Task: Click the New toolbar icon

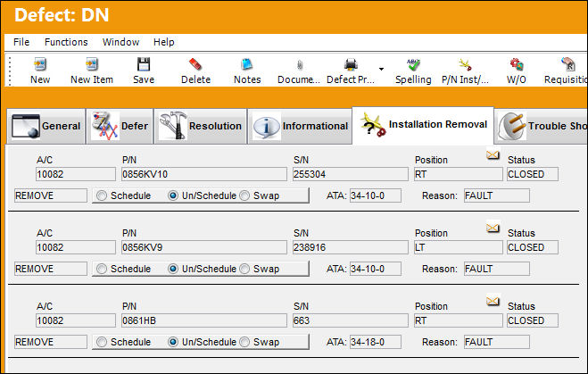Action: click(40, 64)
